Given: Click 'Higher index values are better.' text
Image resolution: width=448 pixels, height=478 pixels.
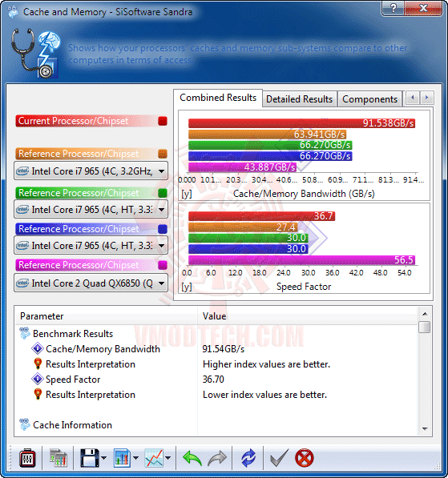Looking at the screenshot, I should pyautogui.click(x=266, y=364).
